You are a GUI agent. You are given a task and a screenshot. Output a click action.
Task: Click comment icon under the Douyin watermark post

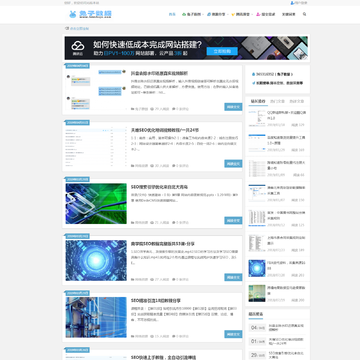click(x=173, y=109)
